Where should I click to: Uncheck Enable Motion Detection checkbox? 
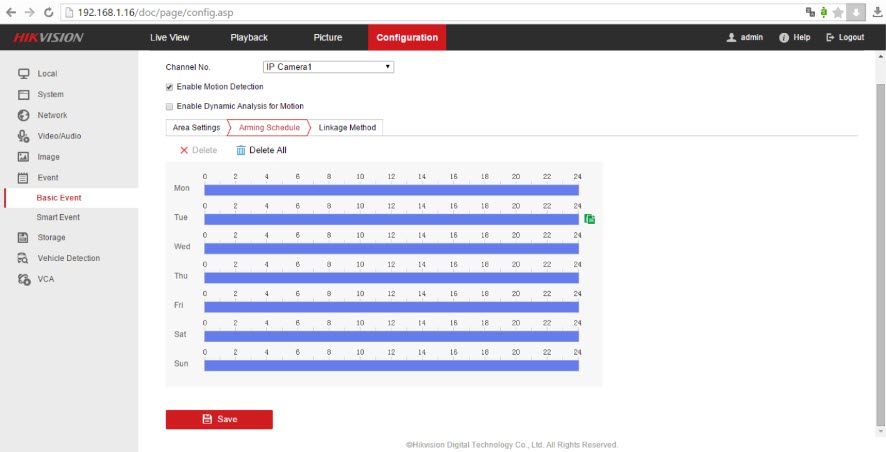click(169, 87)
